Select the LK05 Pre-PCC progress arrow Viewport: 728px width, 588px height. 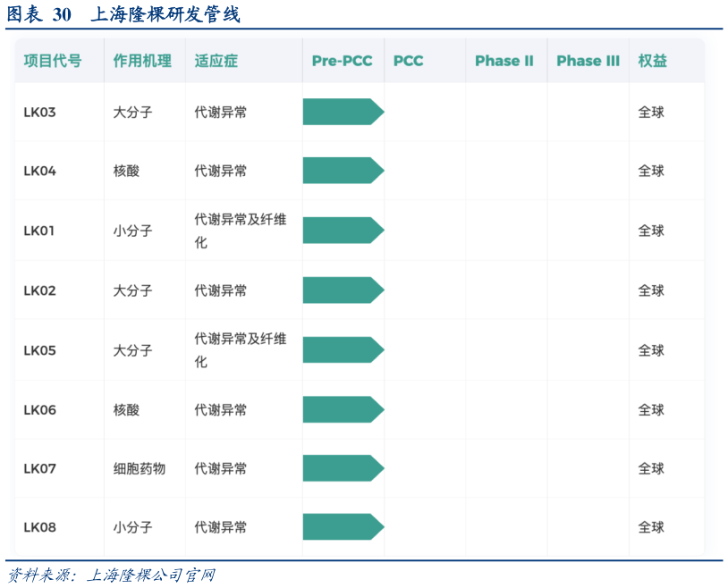pos(343,350)
